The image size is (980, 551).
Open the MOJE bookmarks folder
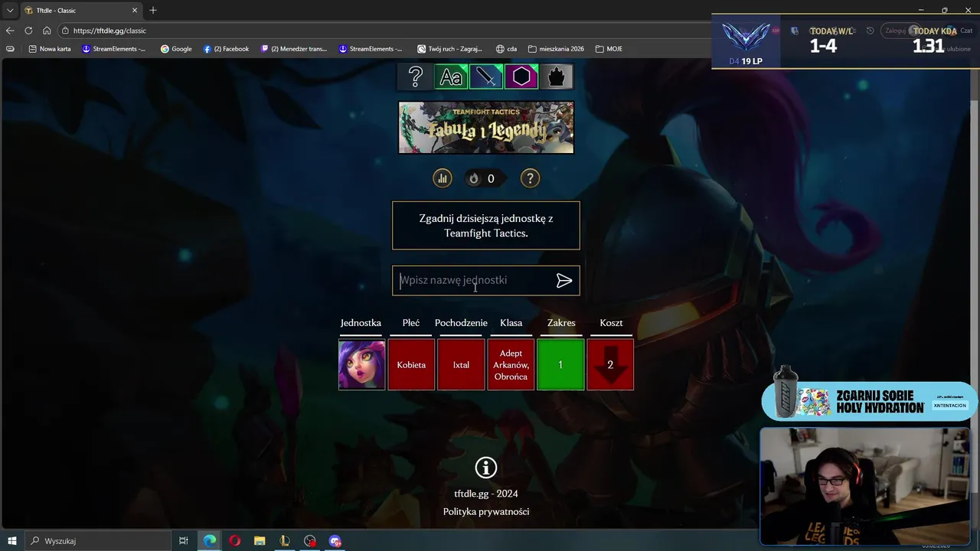click(x=609, y=49)
